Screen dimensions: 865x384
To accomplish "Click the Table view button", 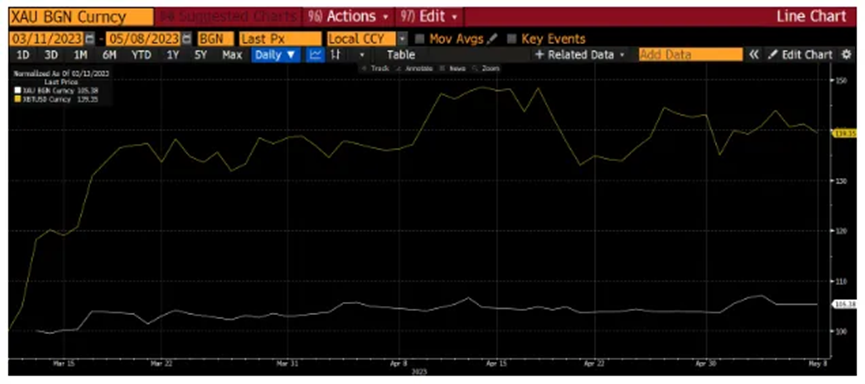I will tap(401, 55).
